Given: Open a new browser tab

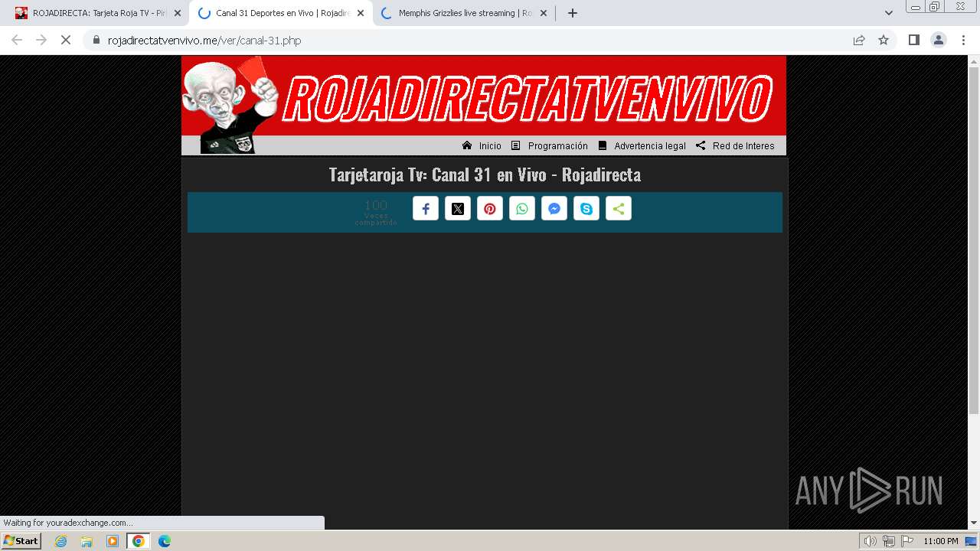Looking at the screenshot, I should (x=572, y=13).
